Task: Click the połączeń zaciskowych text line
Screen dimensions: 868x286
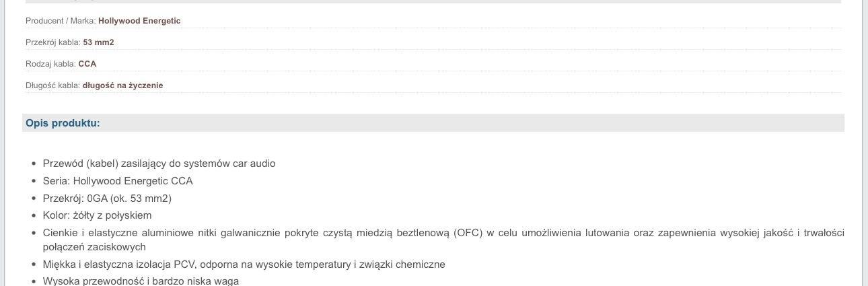Action: pos(94,247)
